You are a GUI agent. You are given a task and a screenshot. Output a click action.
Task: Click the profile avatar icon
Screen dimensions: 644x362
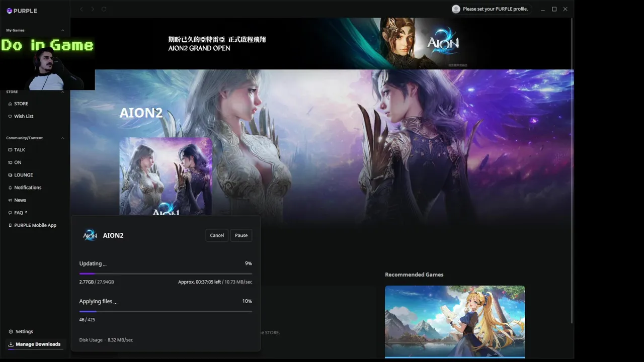point(456,9)
